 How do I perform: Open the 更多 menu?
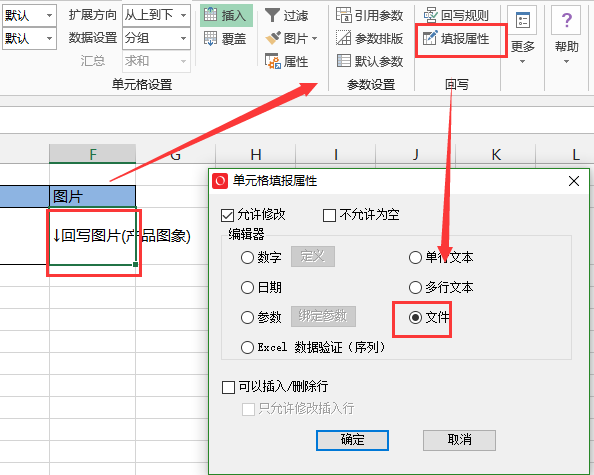[523, 36]
